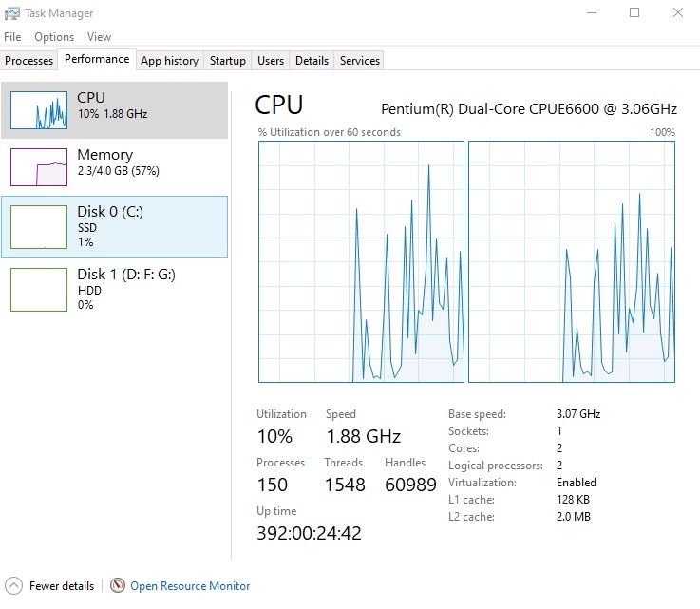Image resolution: width=700 pixels, height=609 pixels.
Task: Open Resource Monitor link
Action: (190, 586)
